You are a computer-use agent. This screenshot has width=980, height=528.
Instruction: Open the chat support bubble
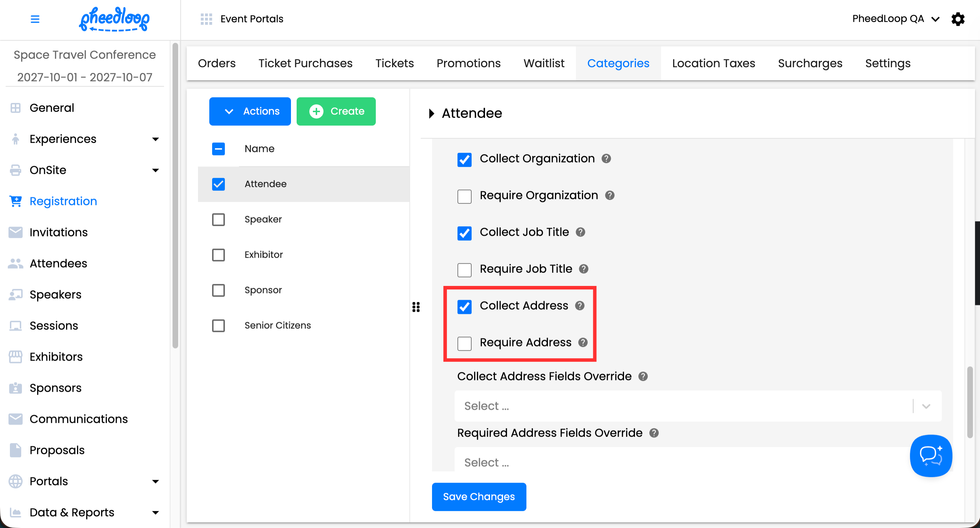931,455
